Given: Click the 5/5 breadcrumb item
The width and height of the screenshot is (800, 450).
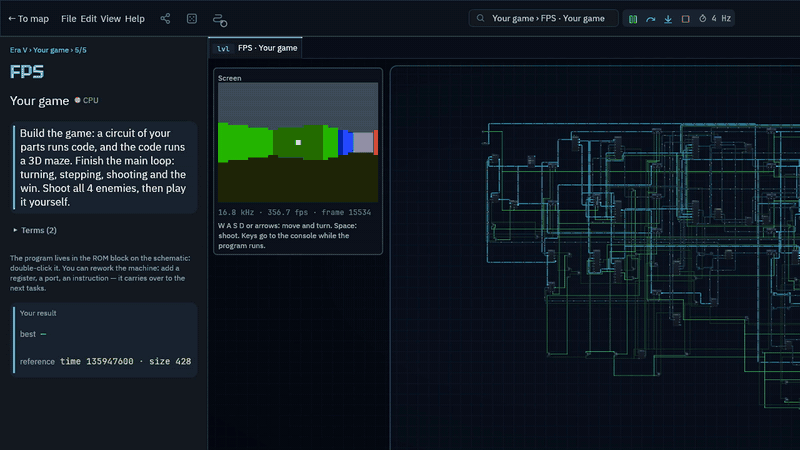Looking at the screenshot, I should tap(81, 50).
